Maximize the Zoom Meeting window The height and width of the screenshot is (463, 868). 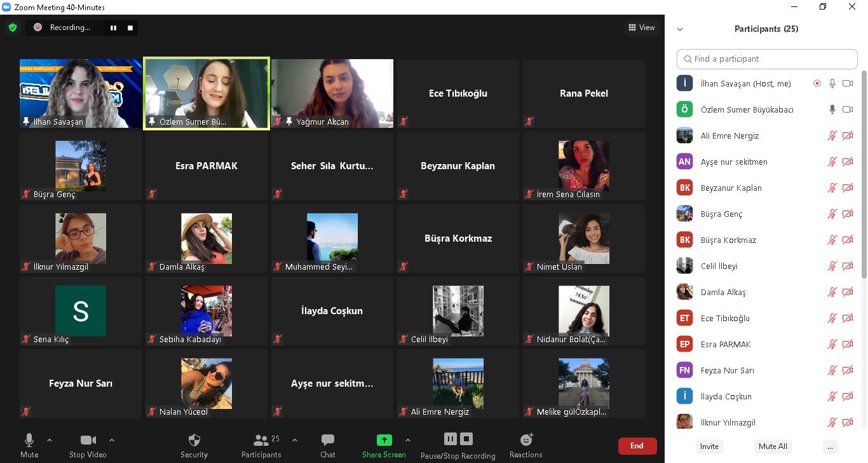823,7
